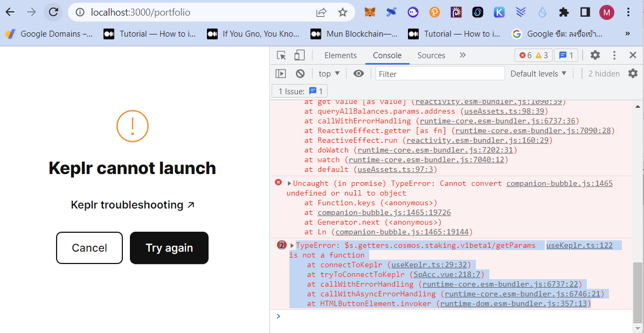Click the Cancel button
This screenshot has width=644, height=333.
click(89, 247)
